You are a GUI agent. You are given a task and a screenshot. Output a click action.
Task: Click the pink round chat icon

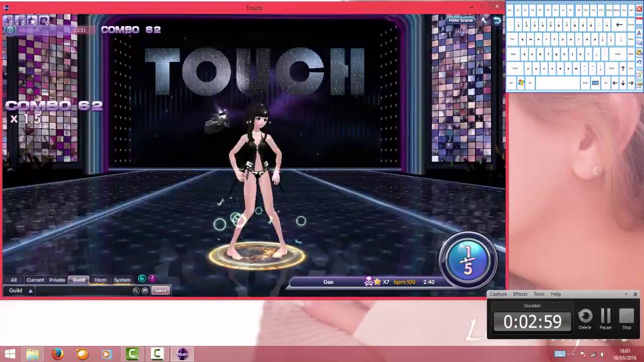tap(152, 279)
